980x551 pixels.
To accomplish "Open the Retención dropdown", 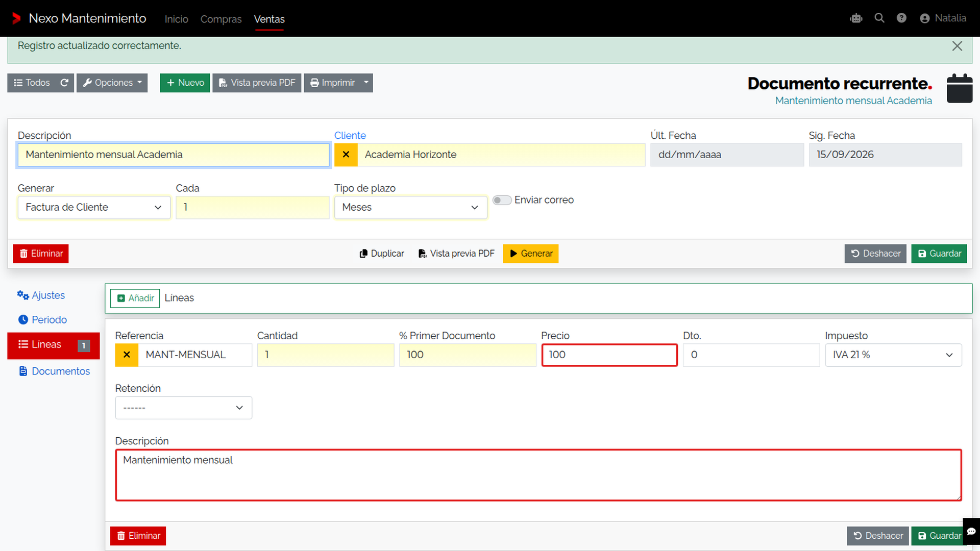I will [x=184, y=408].
